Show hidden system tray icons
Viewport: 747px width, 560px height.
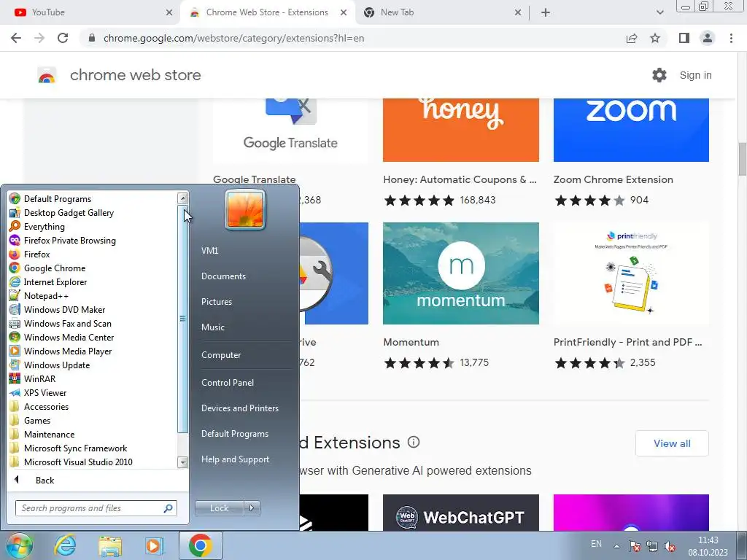coord(616,545)
